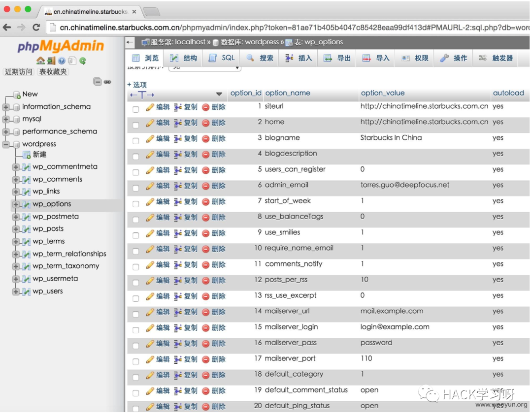This screenshot has height=418, width=532.
Task: Click the collapse-all icon in navigation panel
Action: coord(98,82)
